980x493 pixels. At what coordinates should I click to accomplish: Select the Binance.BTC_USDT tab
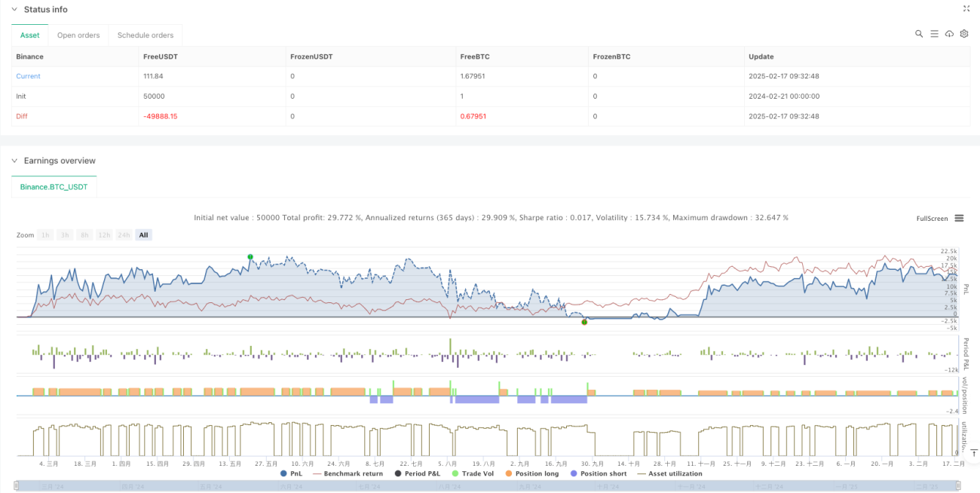(x=54, y=186)
